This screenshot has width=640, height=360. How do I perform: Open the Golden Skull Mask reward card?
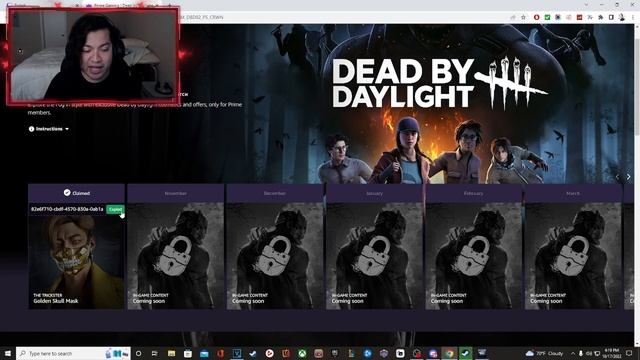pyautogui.click(x=76, y=262)
